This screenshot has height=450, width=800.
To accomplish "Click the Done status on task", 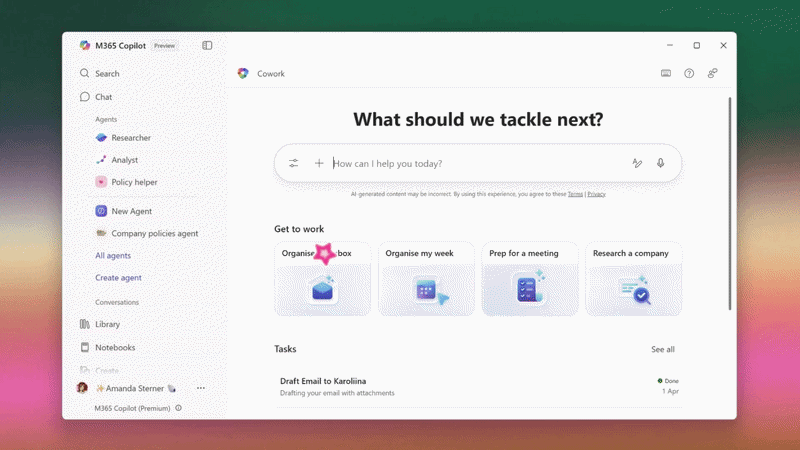I will pos(668,381).
